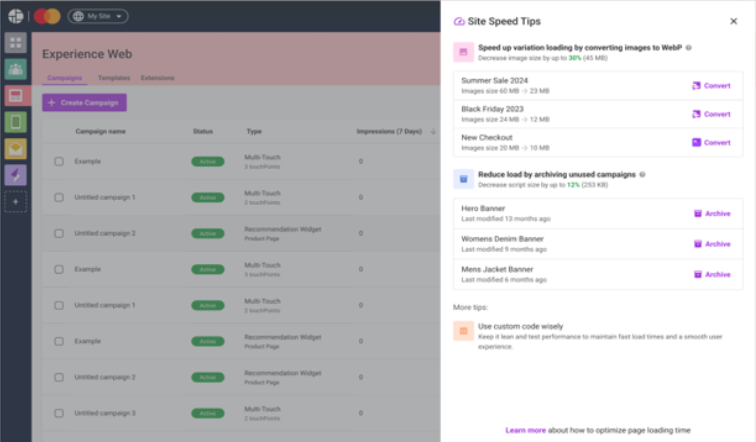Click the Hero Banner title
This screenshot has width=756, height=442.
[483, 208]
